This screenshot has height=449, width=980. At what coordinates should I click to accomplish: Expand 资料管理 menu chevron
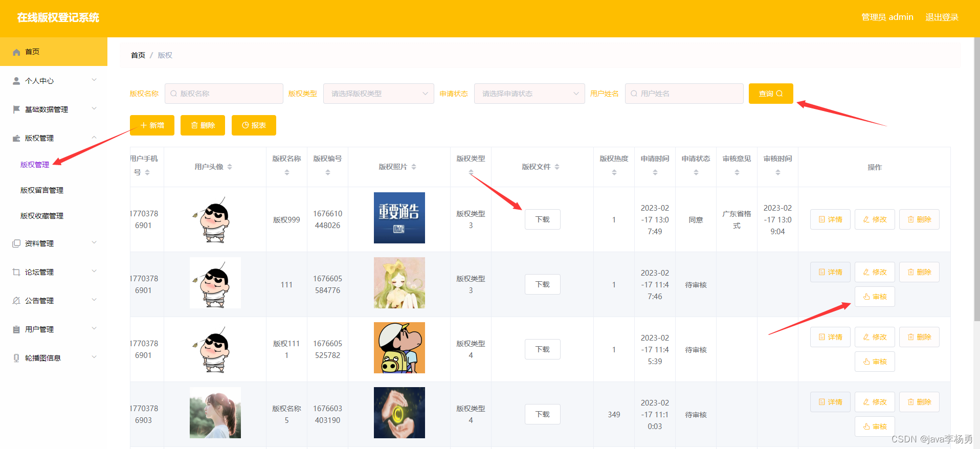94,243
